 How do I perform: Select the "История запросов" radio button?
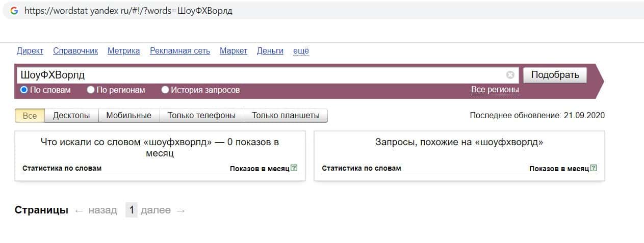point(165,90)
